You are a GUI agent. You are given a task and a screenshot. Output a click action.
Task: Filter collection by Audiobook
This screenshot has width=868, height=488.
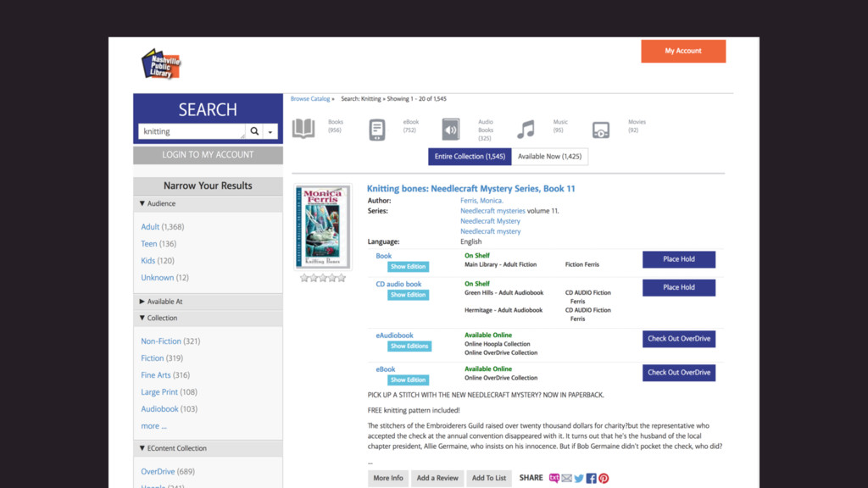(159, 409)
